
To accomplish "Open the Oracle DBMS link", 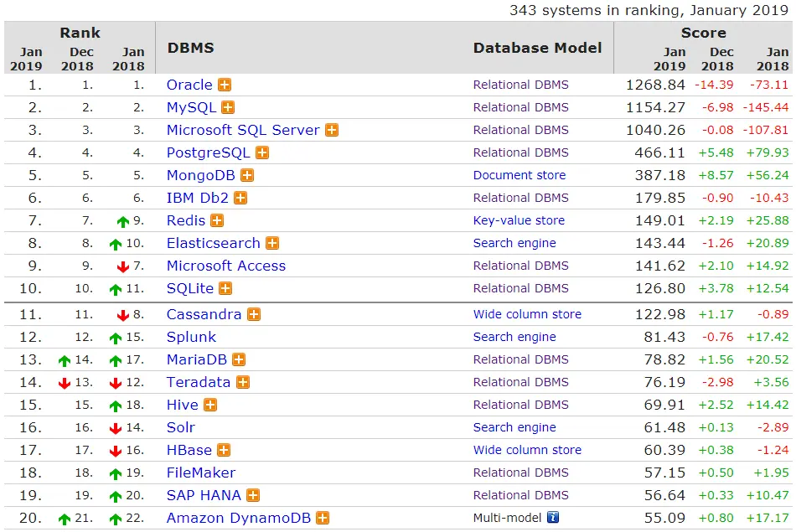I will pyautogui.click(x=189, y=85).
